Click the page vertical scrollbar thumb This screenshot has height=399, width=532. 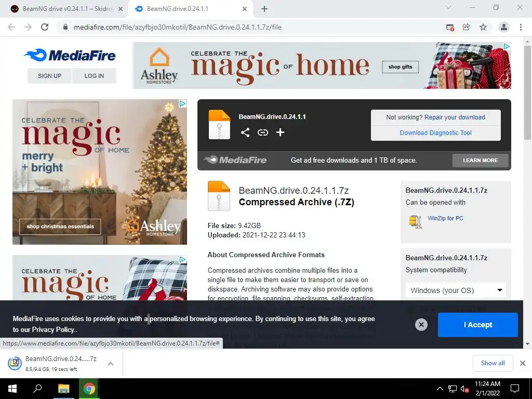point(527,92)
